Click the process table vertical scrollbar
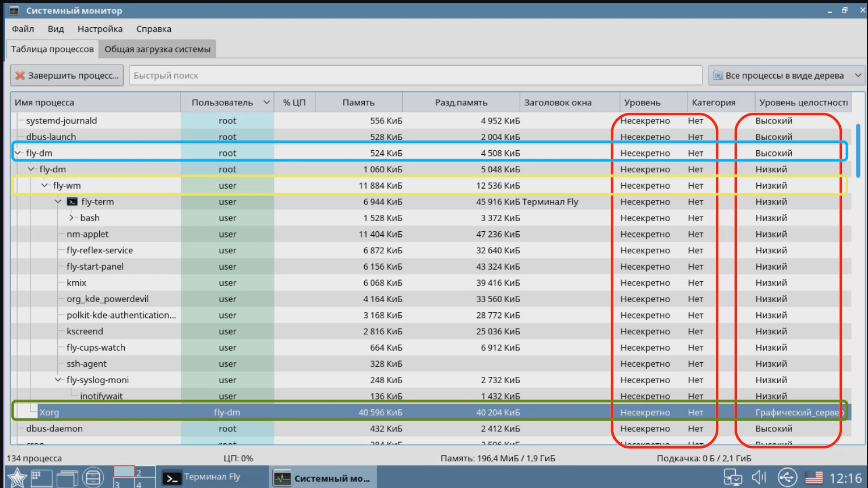 [x=858, y=151]
